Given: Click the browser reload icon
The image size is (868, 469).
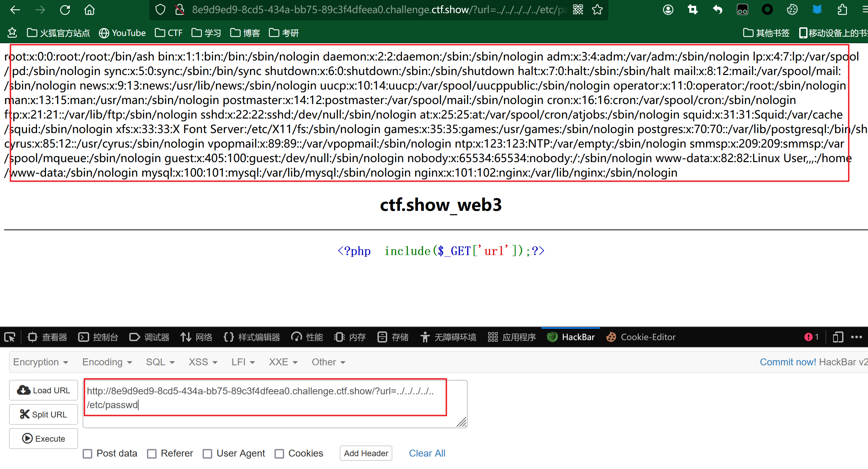Looking at the screenshot, I should coord(65,10).
